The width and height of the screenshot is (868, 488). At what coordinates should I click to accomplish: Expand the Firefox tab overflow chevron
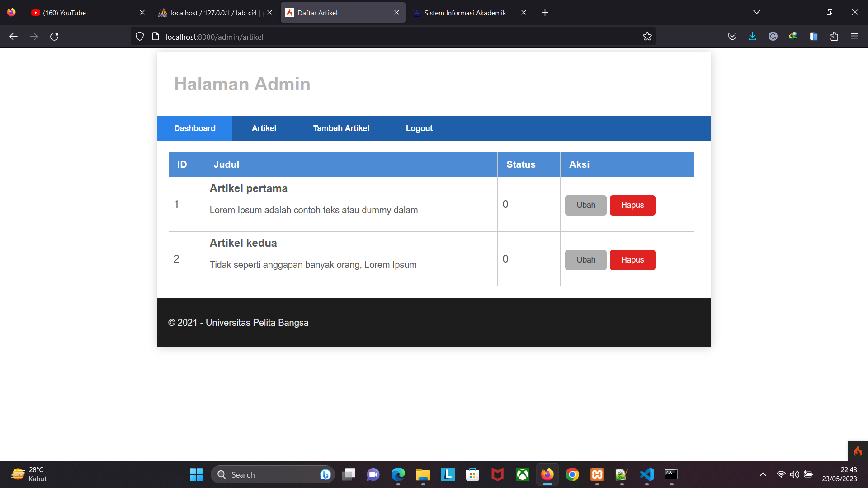pos(757,12)
